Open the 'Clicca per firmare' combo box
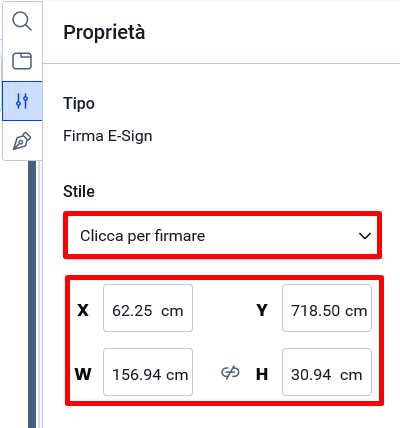Image resolution: width=400 pixels, height=428 pixels. [x=222, y=235]
